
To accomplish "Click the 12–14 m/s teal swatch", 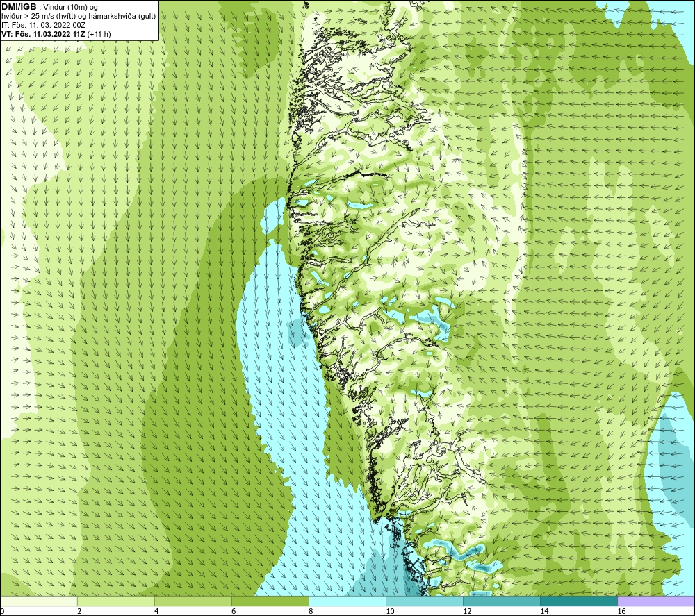I will point(502,601).
